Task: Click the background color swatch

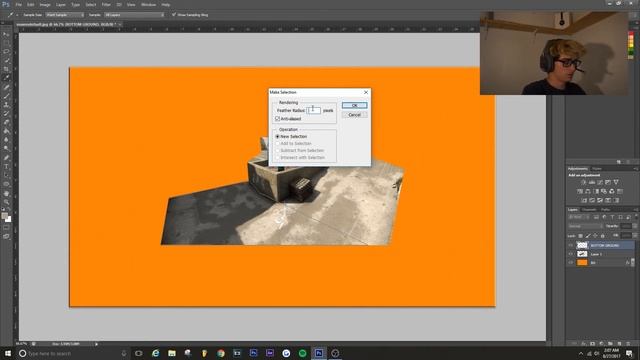Action: click(9, 220)
